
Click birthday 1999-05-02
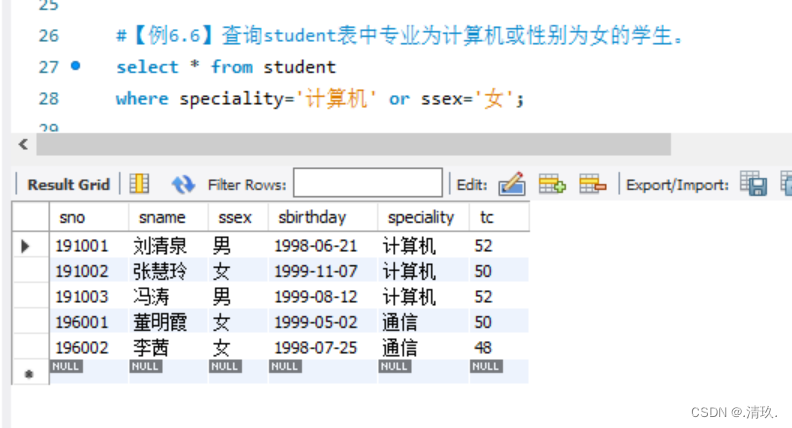click(316, 322)
